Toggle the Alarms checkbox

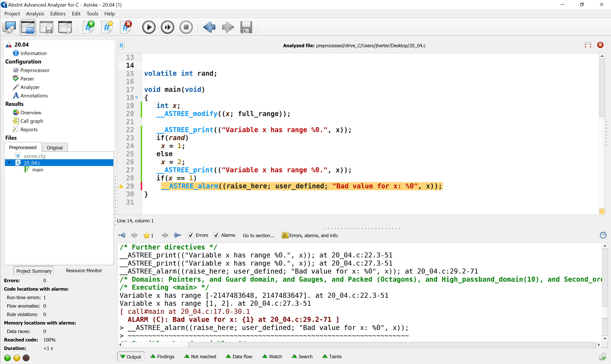216,235
